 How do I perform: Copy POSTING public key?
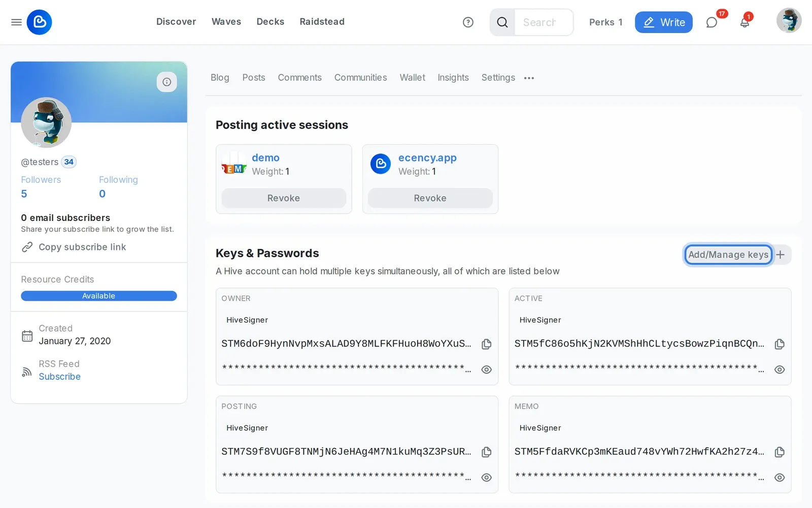tap(486, 452)
